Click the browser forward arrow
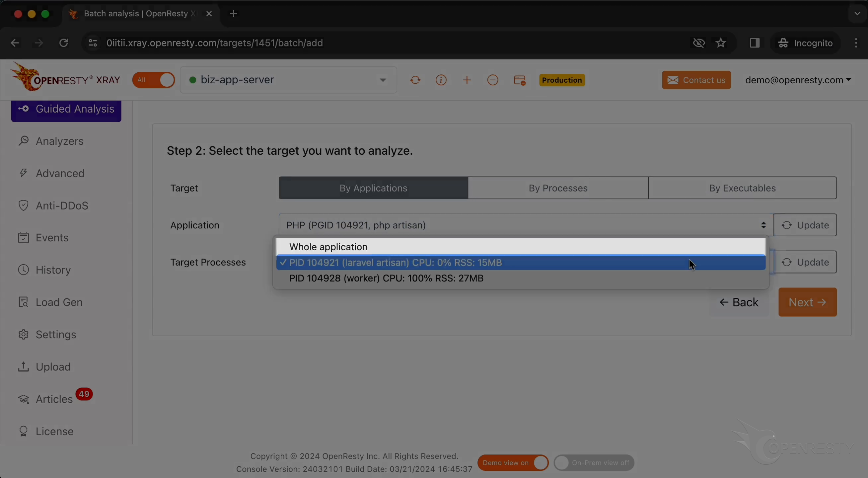The height and width of the screenshot is (478, 868). click(x=39, y=43)
